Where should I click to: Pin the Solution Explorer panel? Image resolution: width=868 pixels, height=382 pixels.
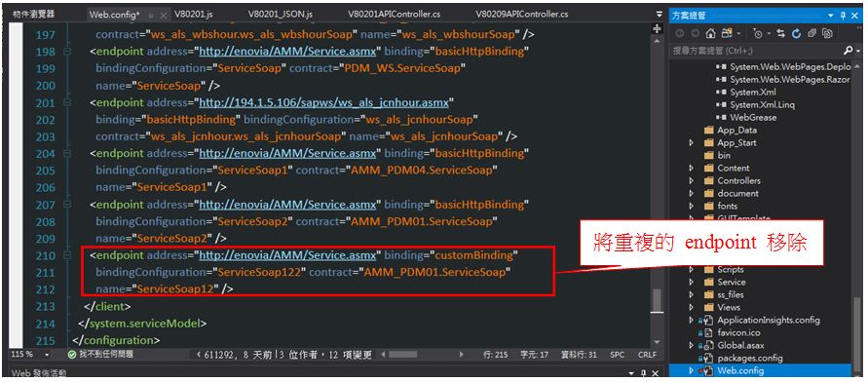(843, 16)
